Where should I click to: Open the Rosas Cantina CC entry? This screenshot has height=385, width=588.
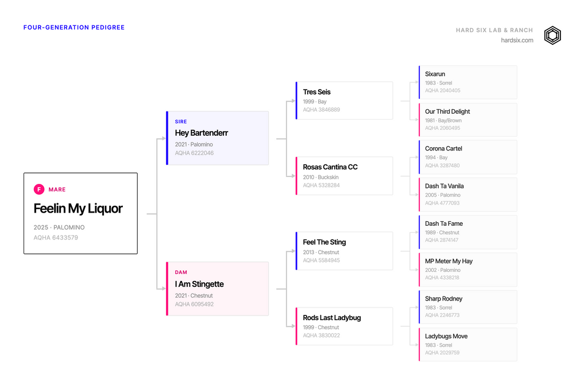tap(345, 176)
